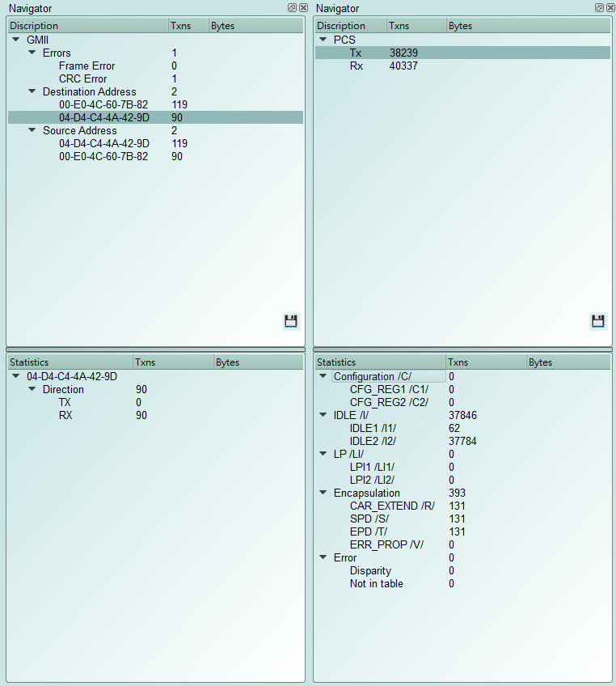The image size is (616, 686).
Task: Select the CAR_EXTEND /R/ row
Action: pos(462,506)
